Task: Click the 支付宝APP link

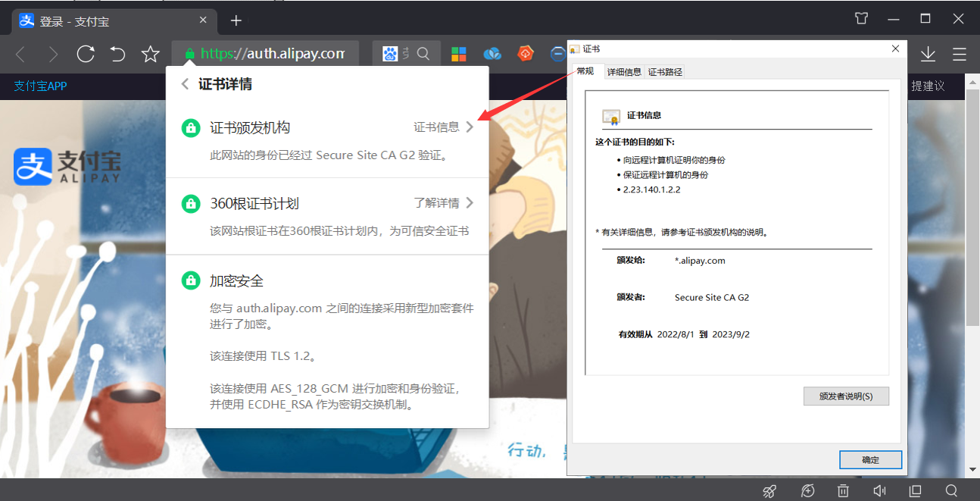Action: tap(40, 86)
